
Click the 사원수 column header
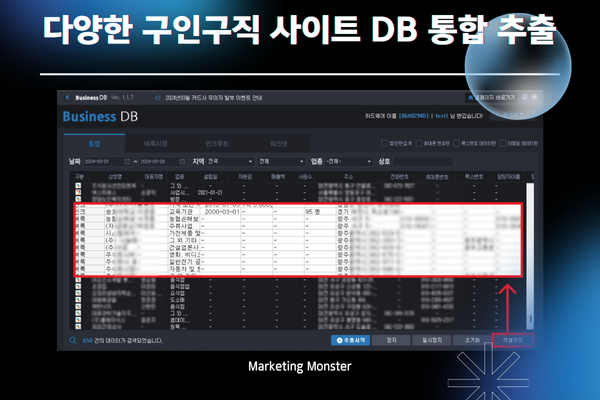pos(305,177)
